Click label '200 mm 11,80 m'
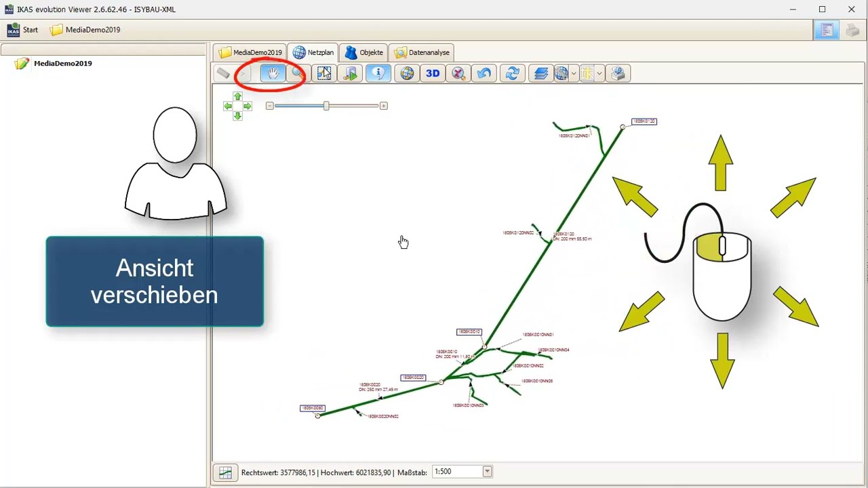Image resolution: width=868 pixels, height=488 pixels. [x=456, y=357]
